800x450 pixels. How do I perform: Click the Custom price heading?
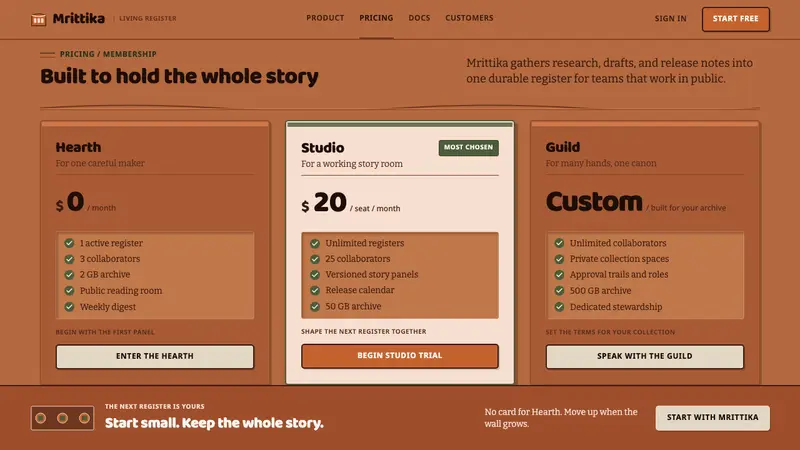click(594, 202)
